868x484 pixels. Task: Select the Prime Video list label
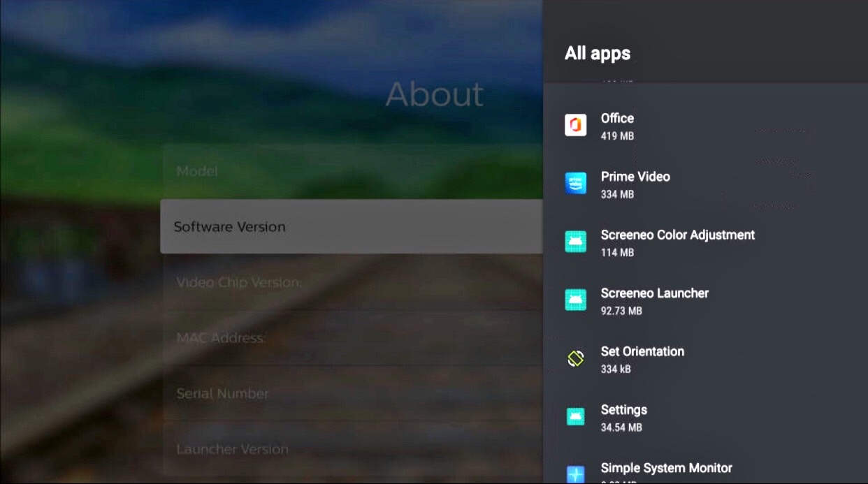tap(635, 177)
